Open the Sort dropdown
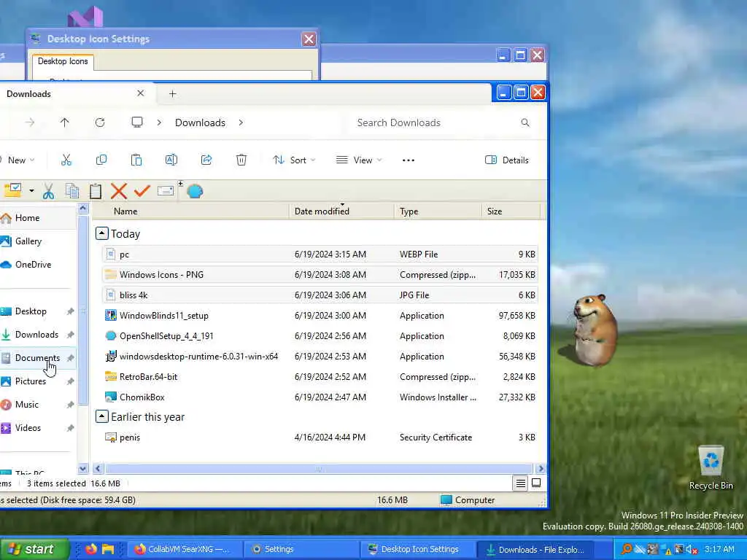The height and width of the screenshot is (560, 747). tap(294, 160)
